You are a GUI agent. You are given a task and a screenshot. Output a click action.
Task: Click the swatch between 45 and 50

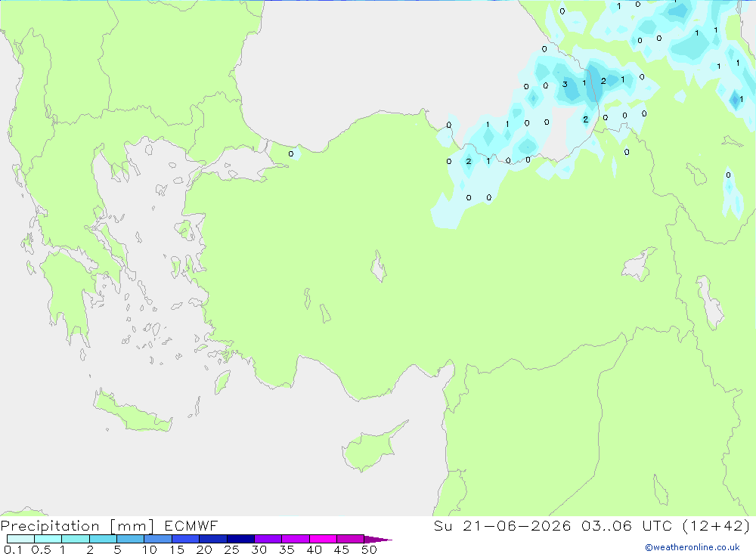(x=351, y=539)
